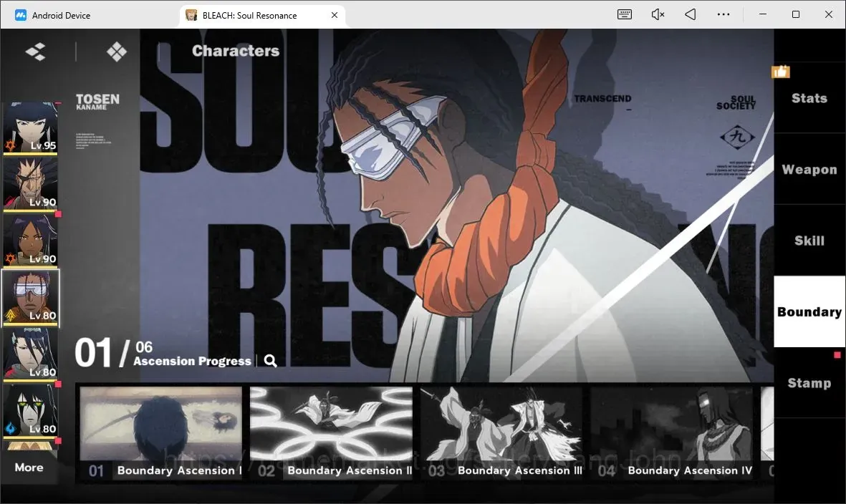Viewport: 846px width, 504px height.
Task: Click the TOSEN KANAME name text
Action: point(97,102)
